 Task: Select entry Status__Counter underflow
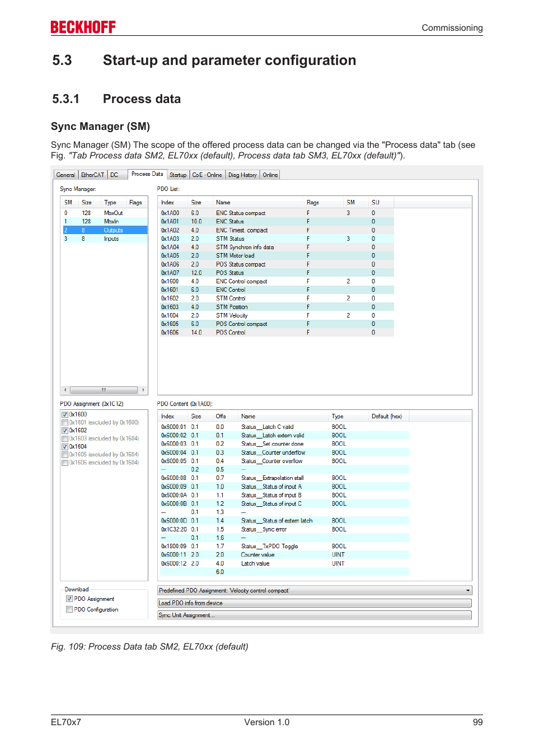284,452
